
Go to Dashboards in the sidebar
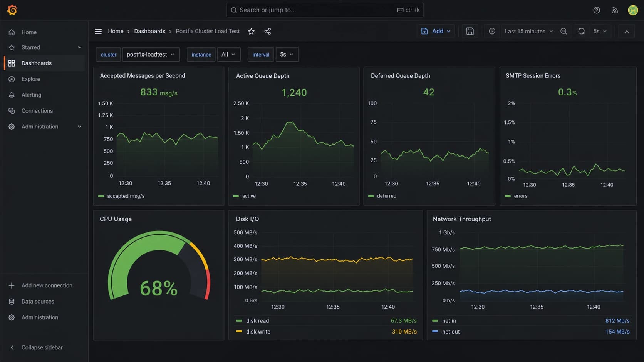44,63
